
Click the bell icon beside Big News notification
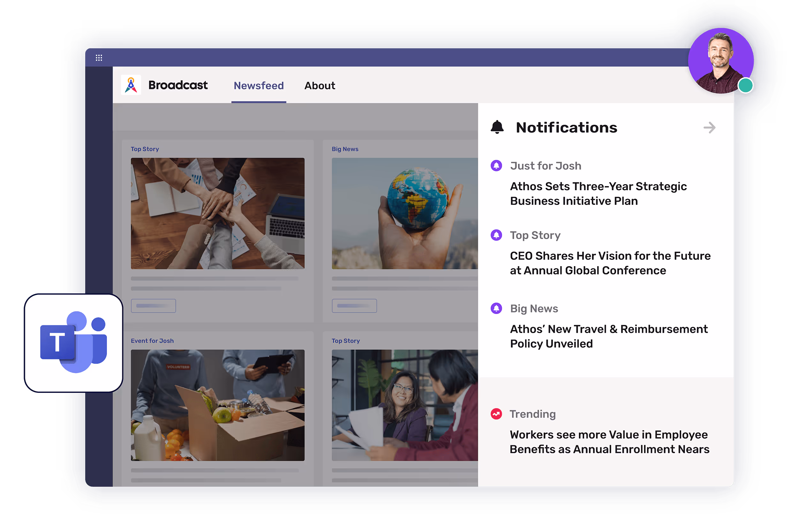coord(496,308)
